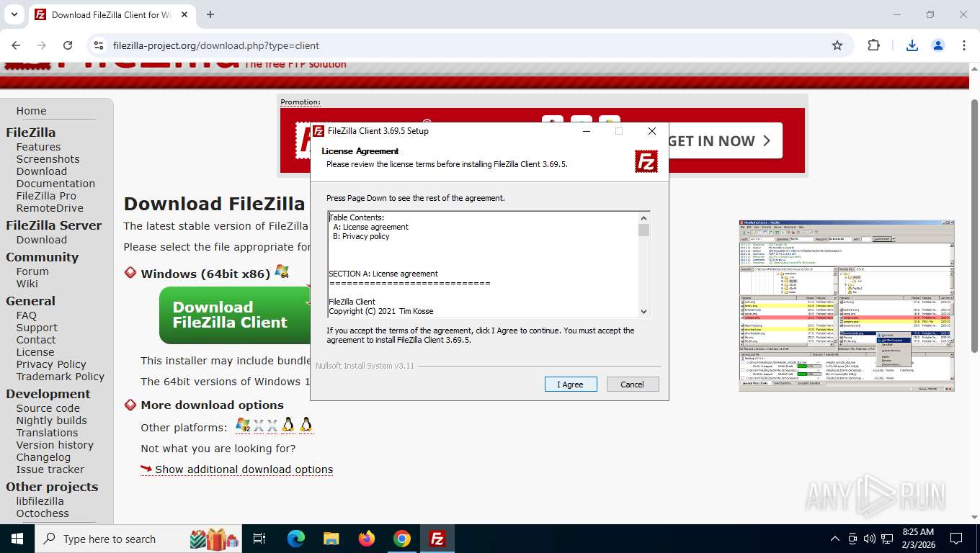
Task: Open Changelog link
Action: (43, 457)
